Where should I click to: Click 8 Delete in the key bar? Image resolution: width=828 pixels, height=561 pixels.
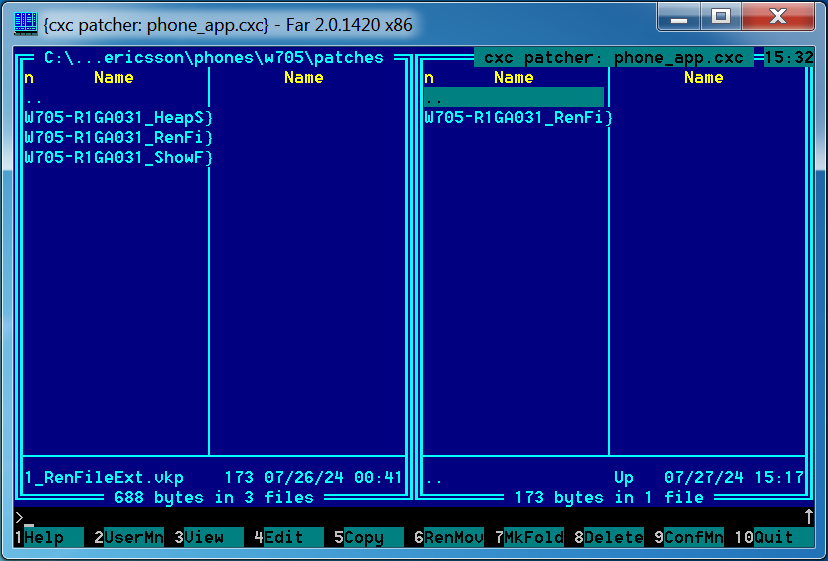(609, 537)
